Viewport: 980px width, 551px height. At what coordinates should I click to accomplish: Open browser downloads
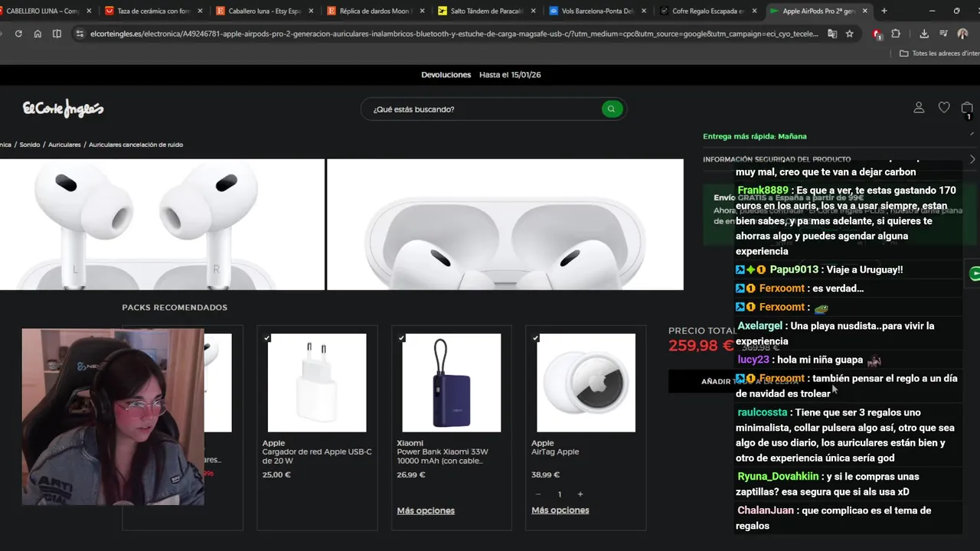click(x=924, y=34)
